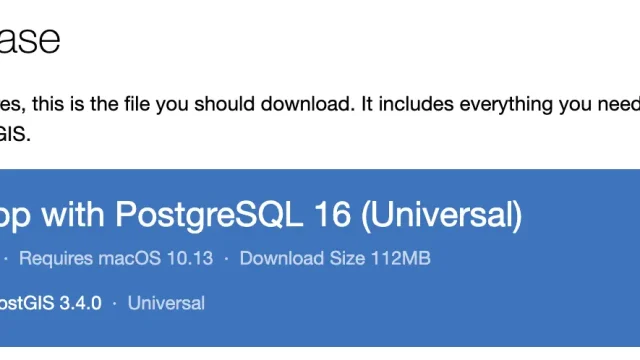The height and width of the screenshot is (360, 640).
Task: Click the word "with" in the banner title
Action: pos(73,215)
